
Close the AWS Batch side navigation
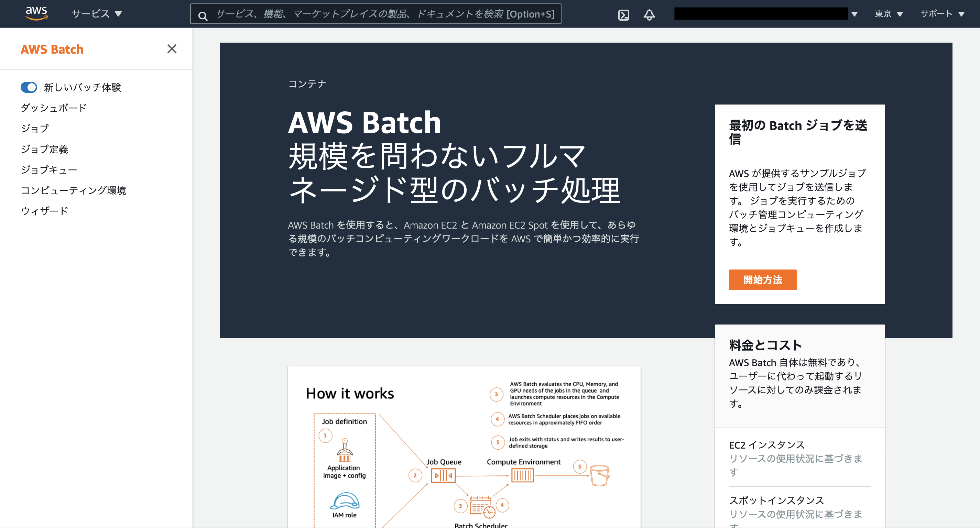(172, 49)
